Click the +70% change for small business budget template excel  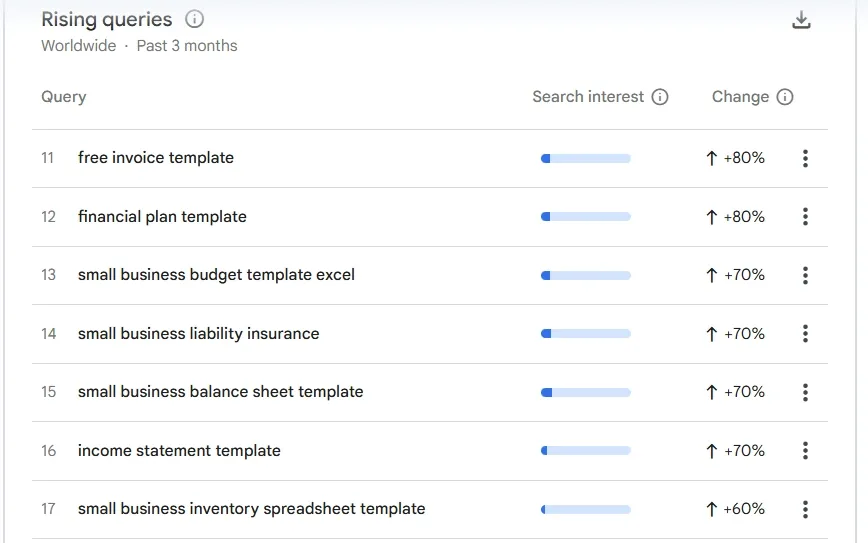[736, 275]
